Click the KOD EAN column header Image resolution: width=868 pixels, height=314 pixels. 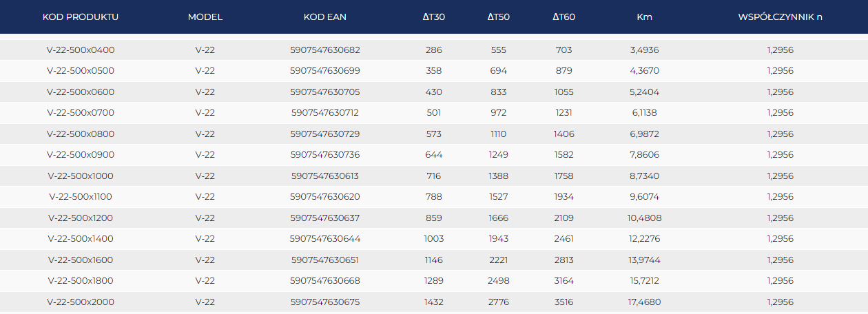click(325, 17)
